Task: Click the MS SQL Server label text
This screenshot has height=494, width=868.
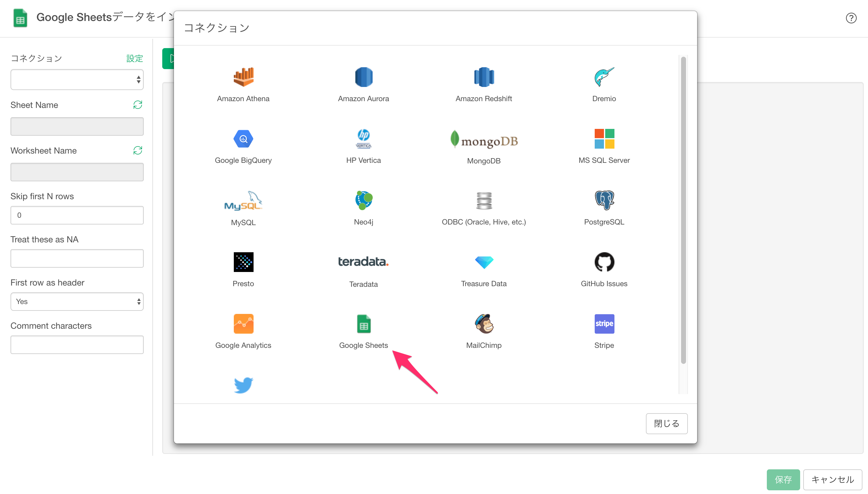Action: pyautogui.click(x=604, y=160)
